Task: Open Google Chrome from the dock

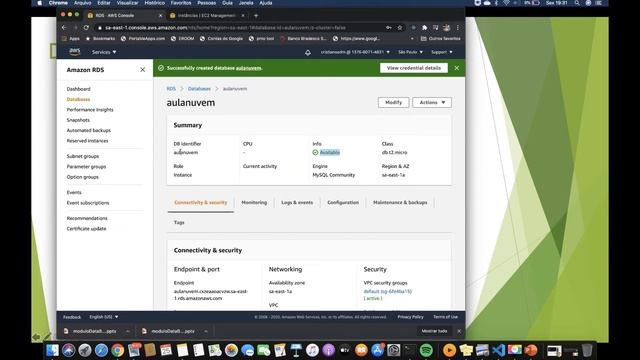Action: tap(118, 350)
